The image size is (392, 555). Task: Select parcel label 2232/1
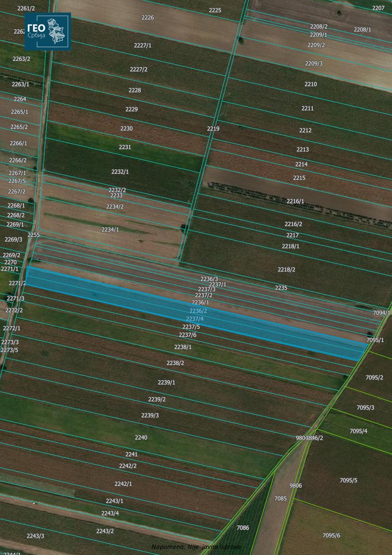point(120,171)
